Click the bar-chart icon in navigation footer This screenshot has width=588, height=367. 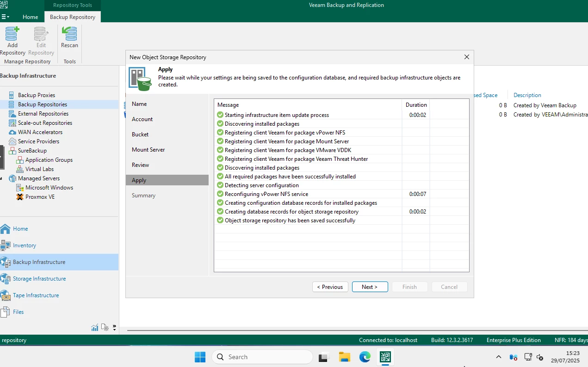[95, 327]
